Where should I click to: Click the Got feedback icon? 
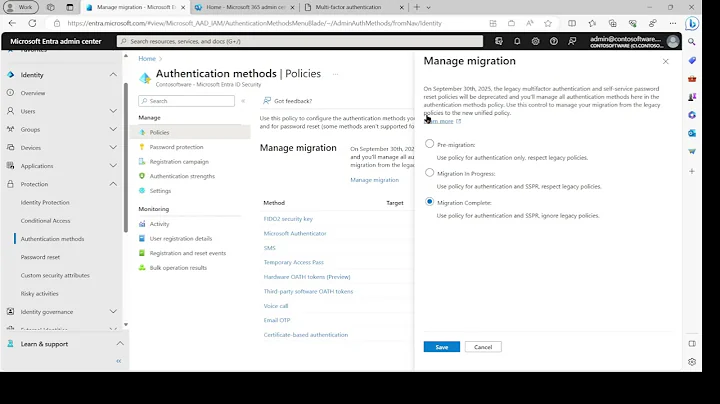coord(267,101)
